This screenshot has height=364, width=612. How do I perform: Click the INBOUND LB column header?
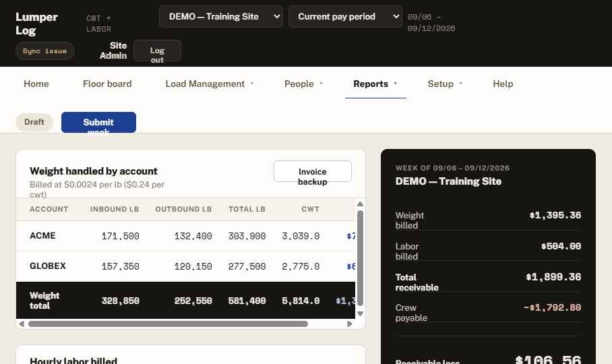[115, 209]
